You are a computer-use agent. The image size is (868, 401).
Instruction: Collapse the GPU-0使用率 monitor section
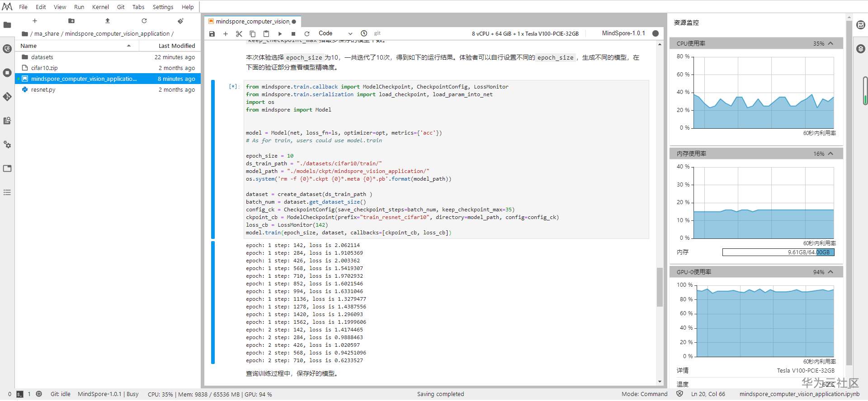(x=830, y=272)
